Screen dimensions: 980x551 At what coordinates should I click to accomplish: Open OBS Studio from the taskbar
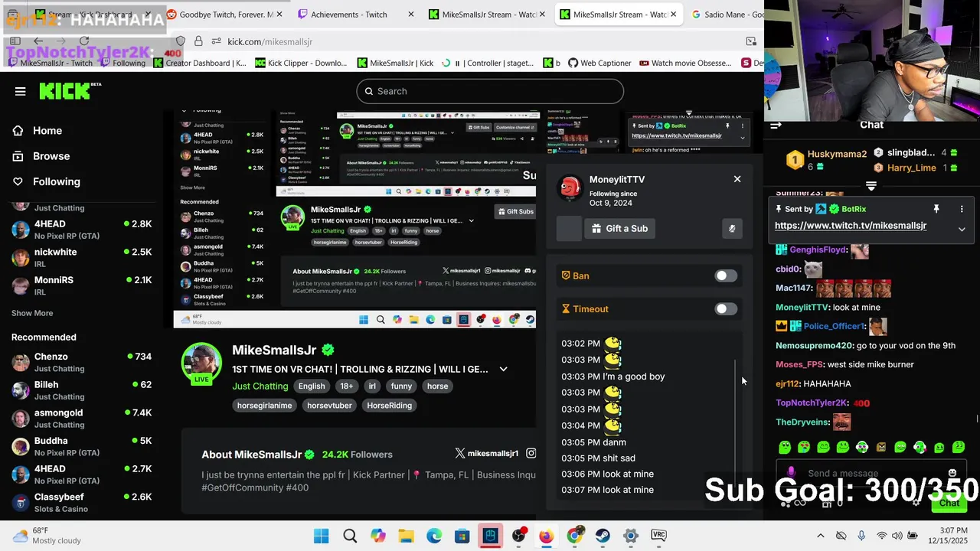(518, 536)
